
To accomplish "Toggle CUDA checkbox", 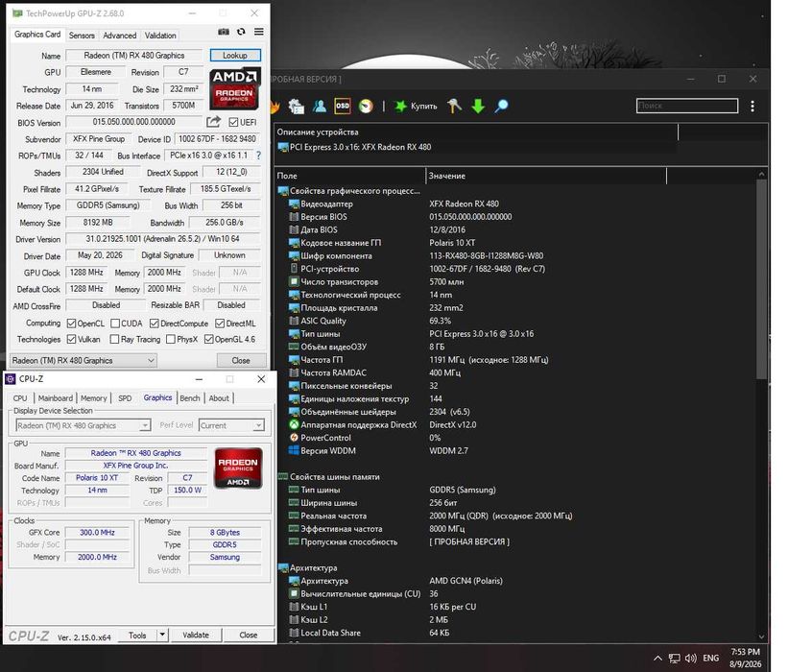I will [x=115, y=324].
